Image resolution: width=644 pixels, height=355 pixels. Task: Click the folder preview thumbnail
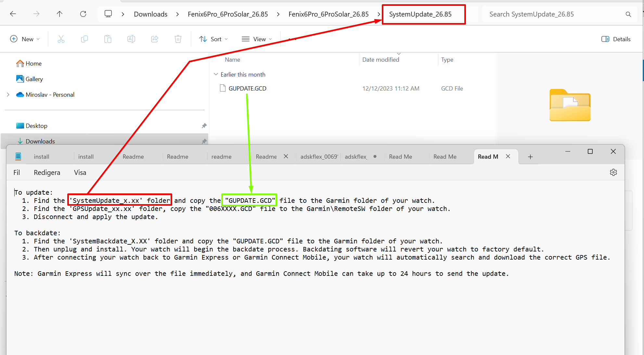click(570, 105)
